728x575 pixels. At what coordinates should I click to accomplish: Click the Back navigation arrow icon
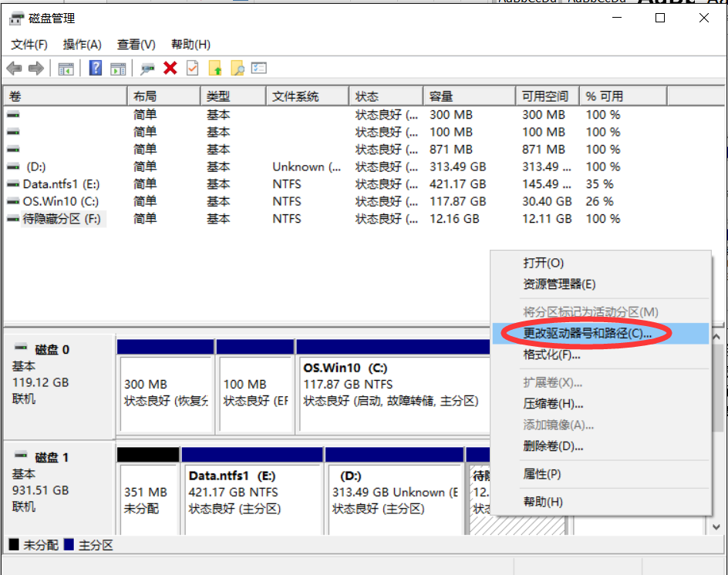point(14,68)
